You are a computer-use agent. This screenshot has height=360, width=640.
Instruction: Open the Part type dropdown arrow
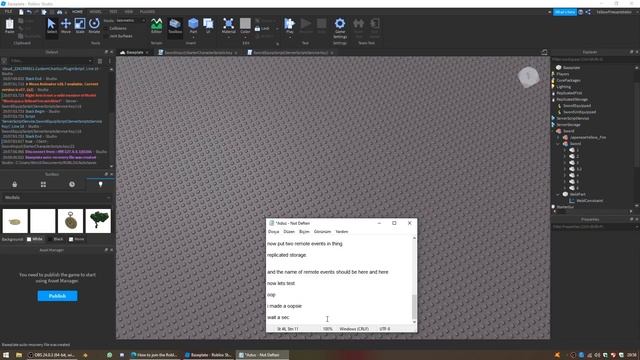[193, 37]
